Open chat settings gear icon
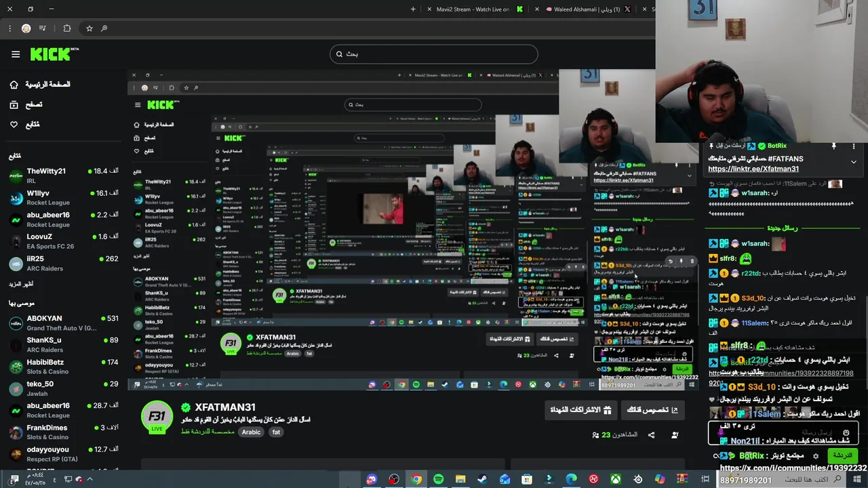 coord(816,456)
